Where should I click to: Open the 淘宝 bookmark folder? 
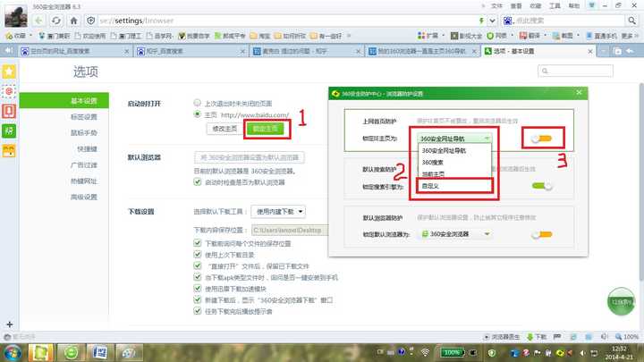(260, 36)
